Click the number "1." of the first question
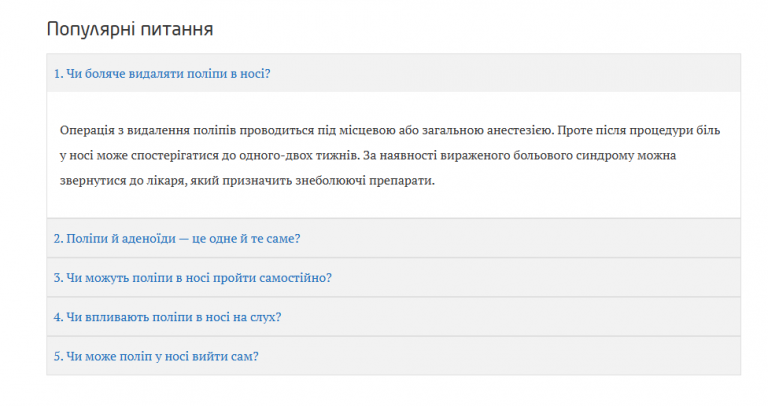Image resolution: width=768 pixels, height=406 pixels. click(58, 73)
